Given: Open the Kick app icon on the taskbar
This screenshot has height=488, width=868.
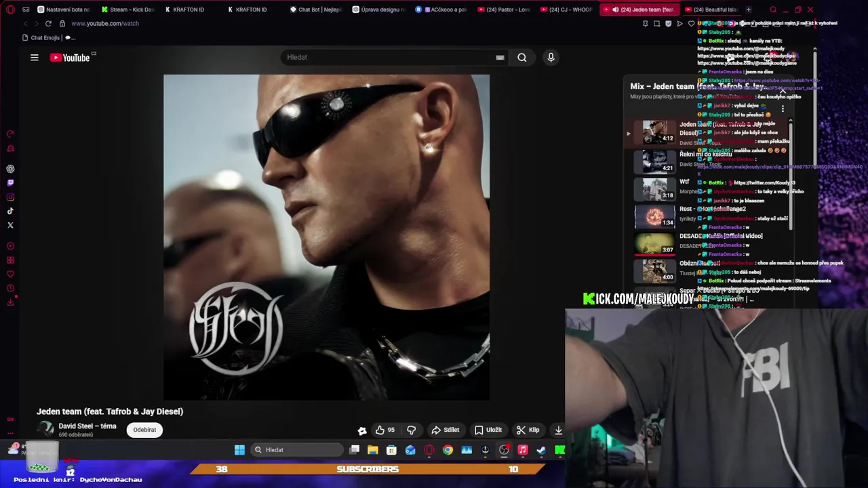Looking at the screenshot, I should tap(559, 450).
